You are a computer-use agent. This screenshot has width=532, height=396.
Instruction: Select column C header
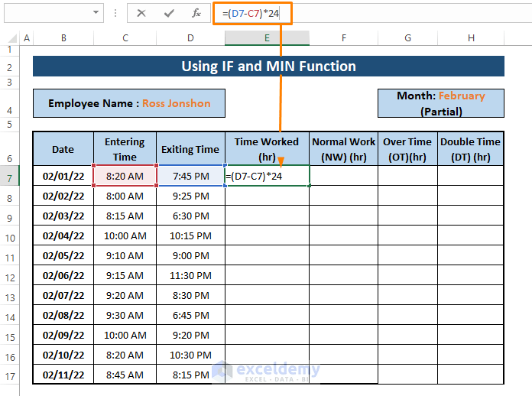click(125, 38)
